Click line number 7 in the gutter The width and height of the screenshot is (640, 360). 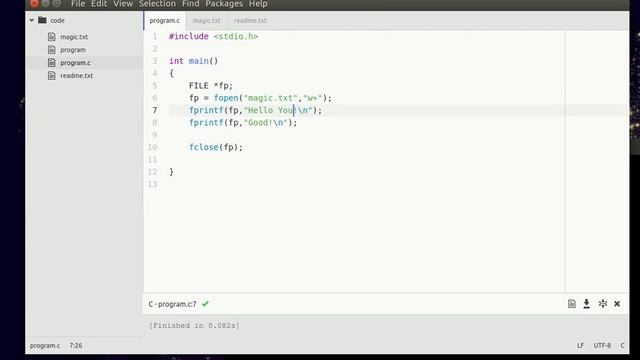click(155, 111)
